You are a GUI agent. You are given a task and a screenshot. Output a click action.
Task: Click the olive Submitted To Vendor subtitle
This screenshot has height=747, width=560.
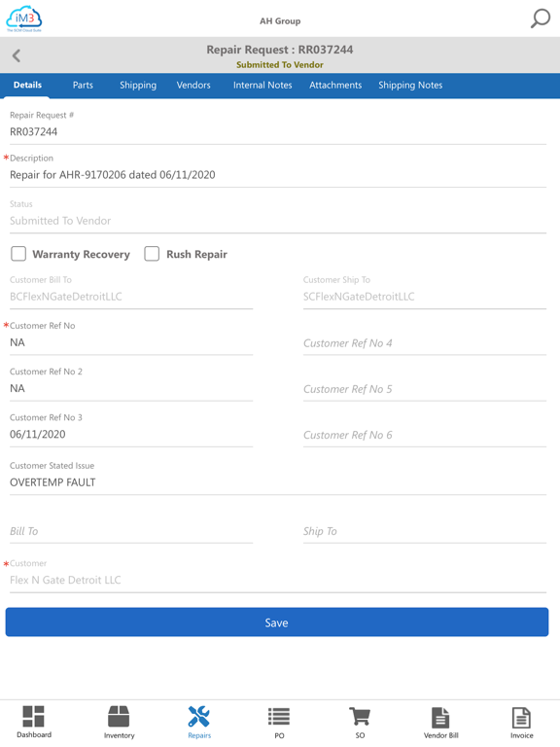point(280,65)
